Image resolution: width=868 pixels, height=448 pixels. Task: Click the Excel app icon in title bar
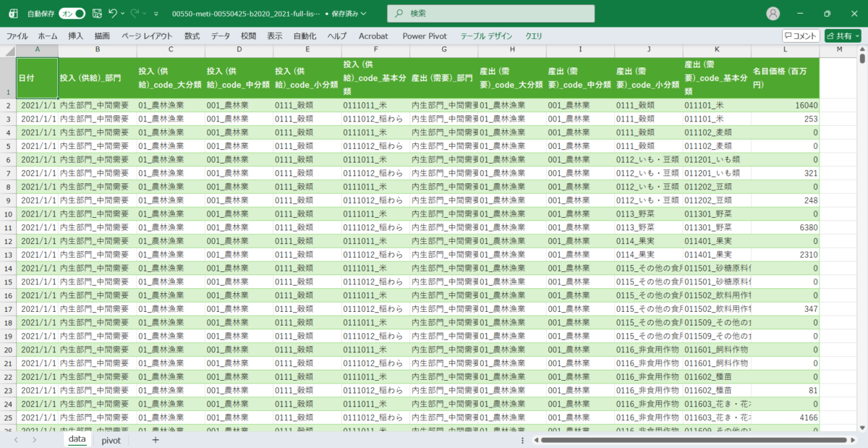point(12,14)
